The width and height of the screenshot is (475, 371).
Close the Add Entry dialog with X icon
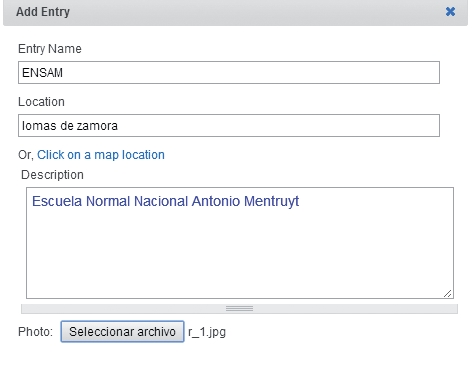click(x=450, y=12)
